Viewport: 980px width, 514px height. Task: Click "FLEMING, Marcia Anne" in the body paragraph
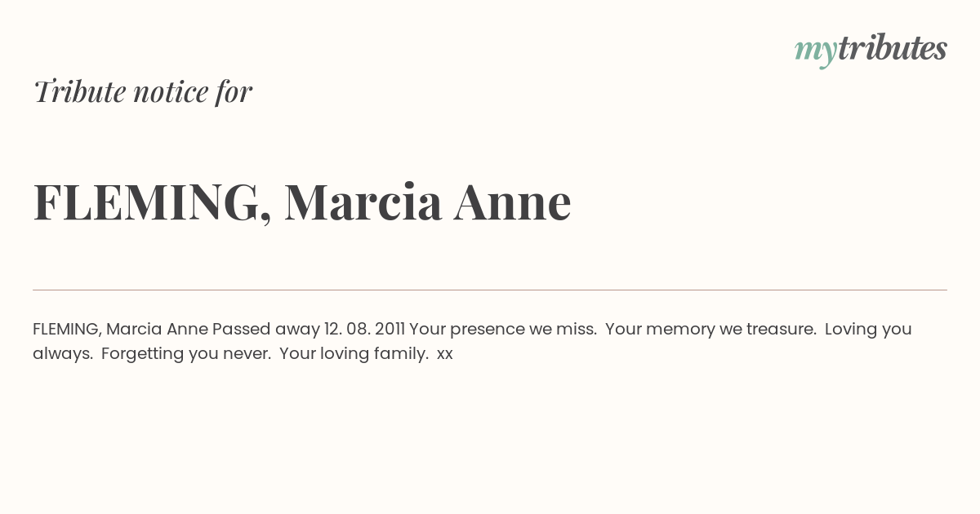pos(121,330)
